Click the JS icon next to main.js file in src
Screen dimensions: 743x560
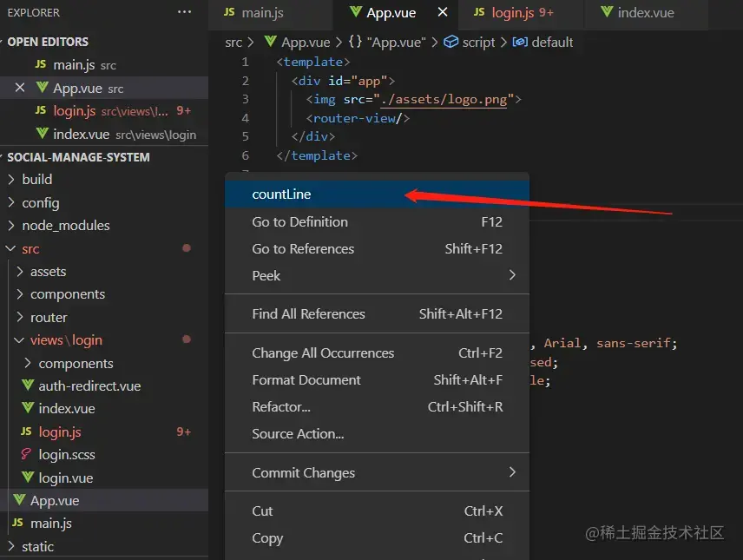click(x=17, y=523)
